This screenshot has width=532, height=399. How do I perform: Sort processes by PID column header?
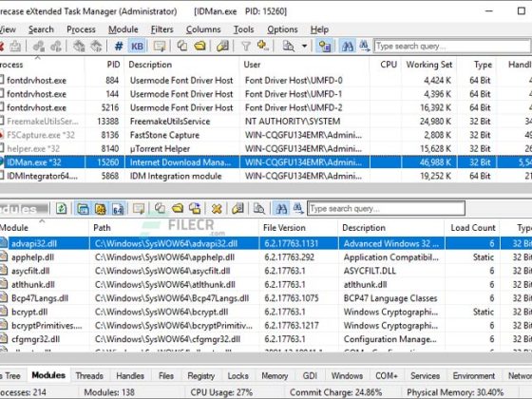point(104,65)
